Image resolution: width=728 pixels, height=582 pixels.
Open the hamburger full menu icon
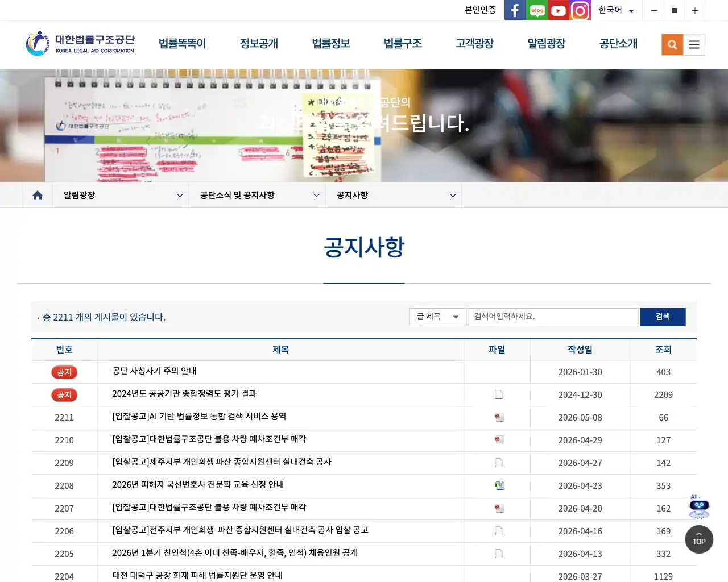(x=694, y=44)
